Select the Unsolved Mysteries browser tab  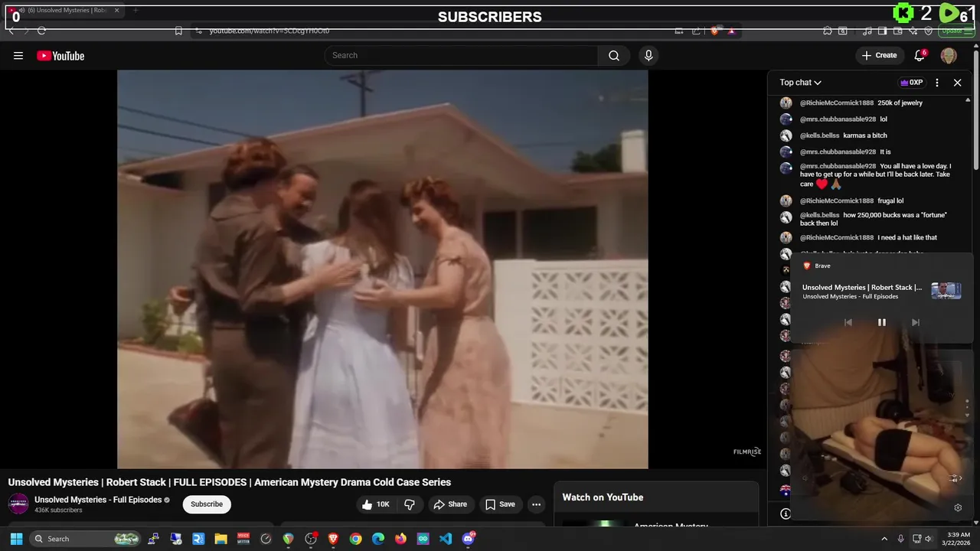tap(64, 11)
